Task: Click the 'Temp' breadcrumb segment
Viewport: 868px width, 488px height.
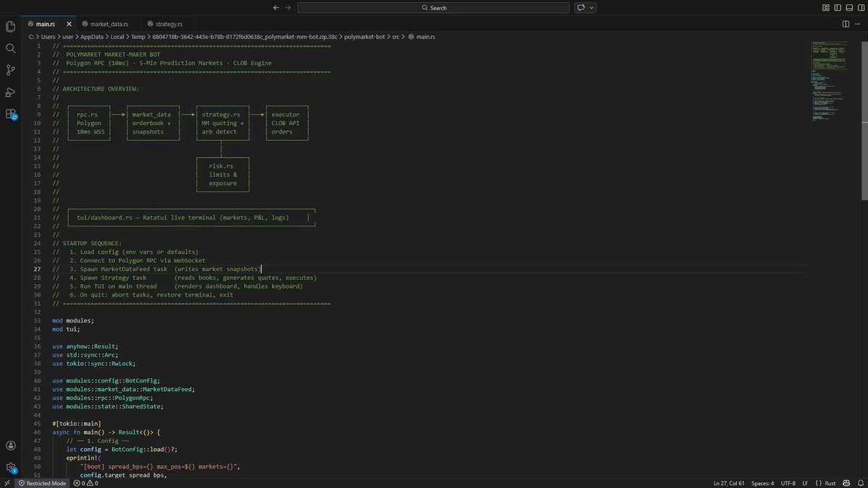Action: [138, 36]
